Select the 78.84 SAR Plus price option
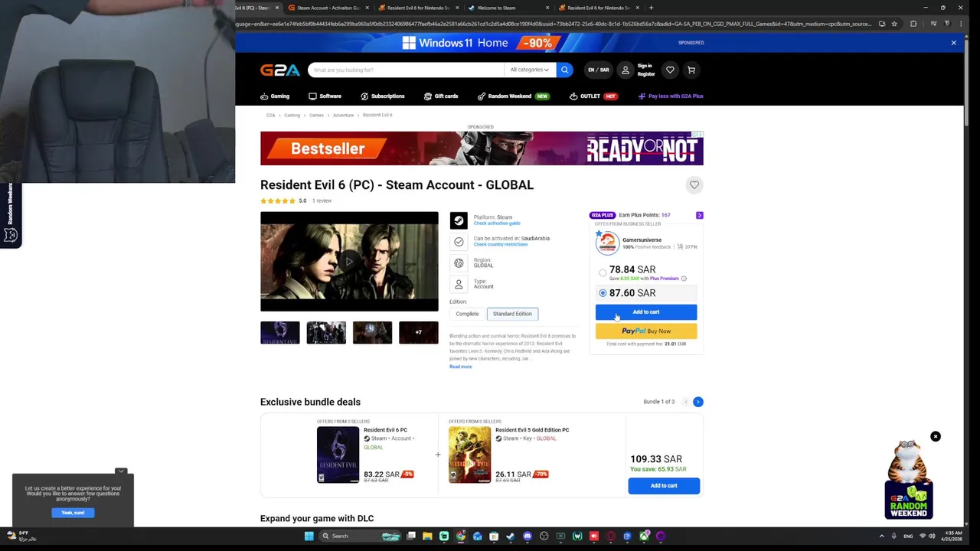The image size is (980, 551). click(x=603, y=272)
